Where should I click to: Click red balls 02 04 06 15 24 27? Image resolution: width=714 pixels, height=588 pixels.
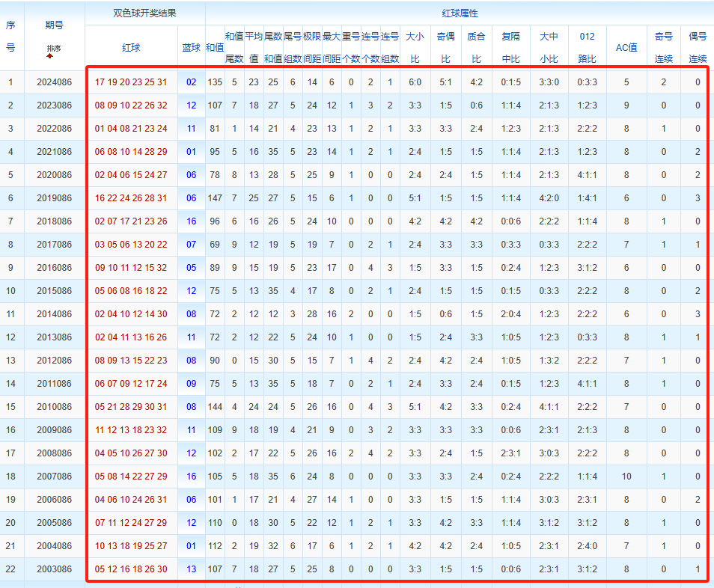point(131,175)
